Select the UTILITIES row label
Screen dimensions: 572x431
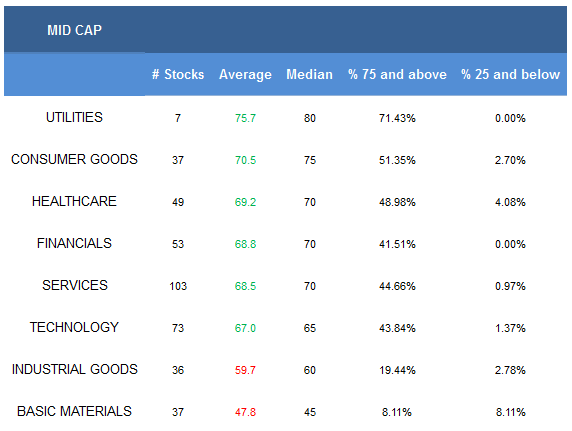(x=74, y=118)
